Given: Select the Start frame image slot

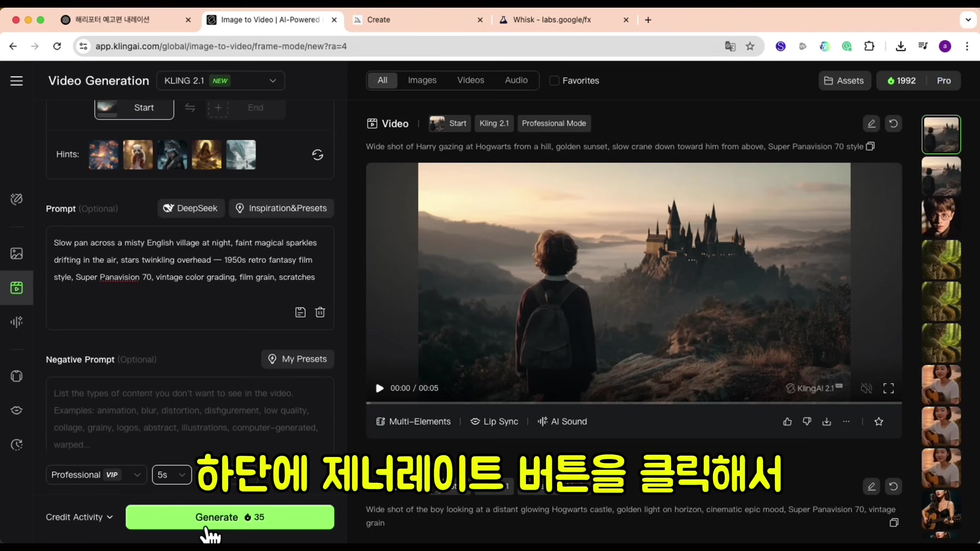Looking at the screenshot, I should (x=134, y=108).
